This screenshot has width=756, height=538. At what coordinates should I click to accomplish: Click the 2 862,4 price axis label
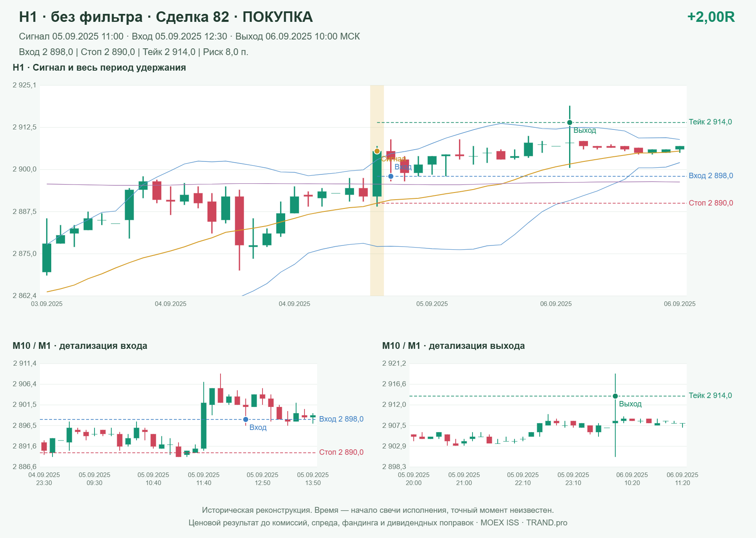(24, 296)
